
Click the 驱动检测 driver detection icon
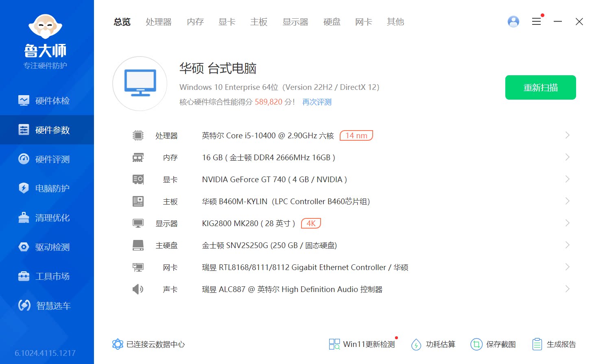click(24, 247)
